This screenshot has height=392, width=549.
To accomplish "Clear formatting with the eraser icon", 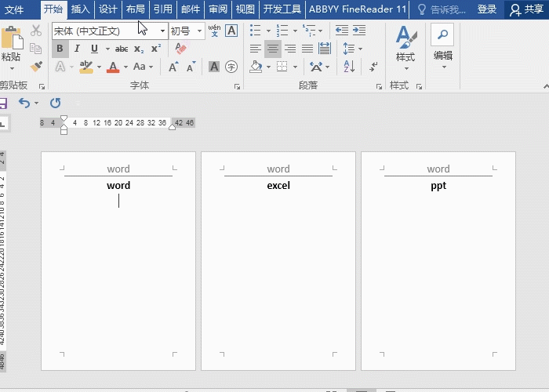I will pos(181,49).
